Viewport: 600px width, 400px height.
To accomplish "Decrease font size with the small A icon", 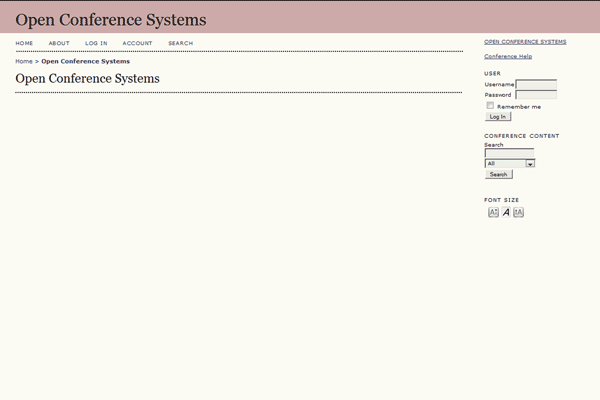I will click(493, 212).
